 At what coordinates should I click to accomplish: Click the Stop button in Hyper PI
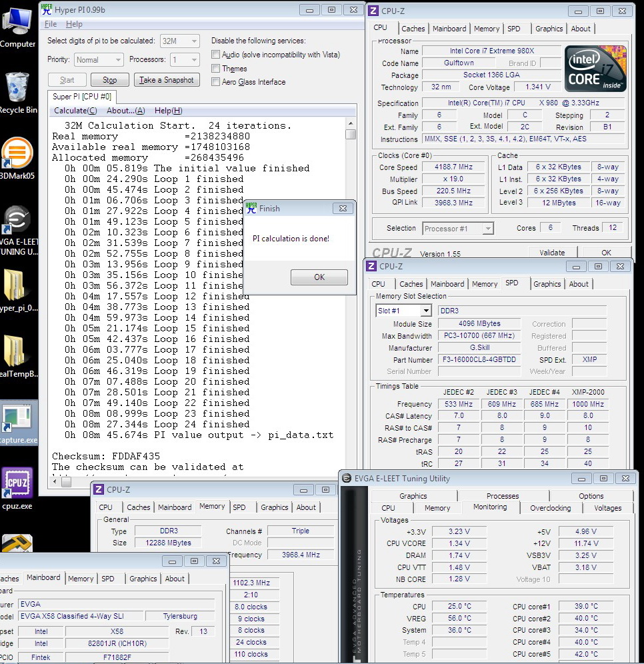tap(109, 80)
